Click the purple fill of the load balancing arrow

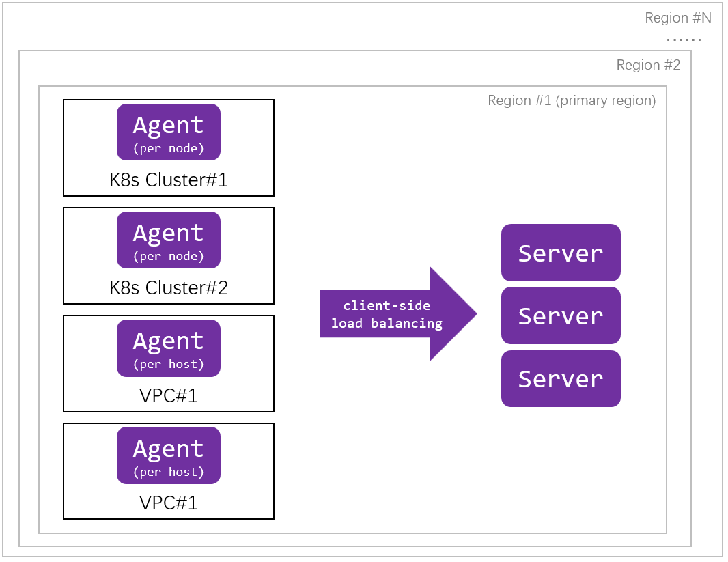pyautogui.click(x=447, y=314)
